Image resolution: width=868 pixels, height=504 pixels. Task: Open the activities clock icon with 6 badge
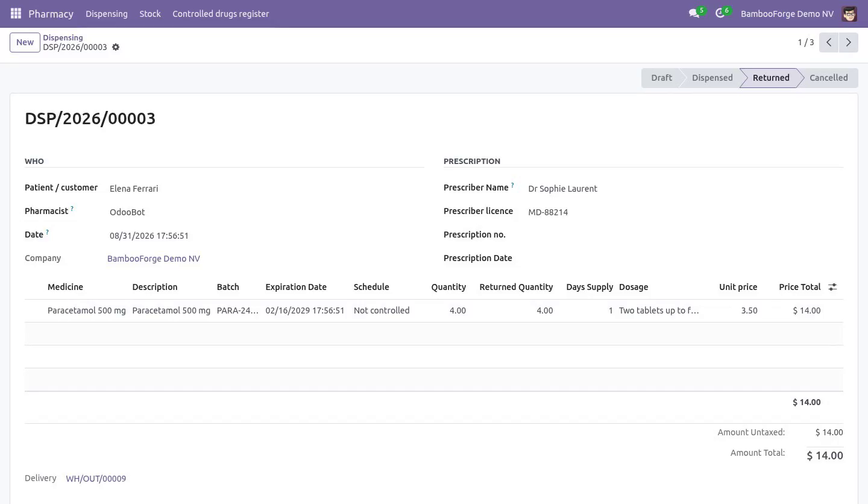coord(722,13)
